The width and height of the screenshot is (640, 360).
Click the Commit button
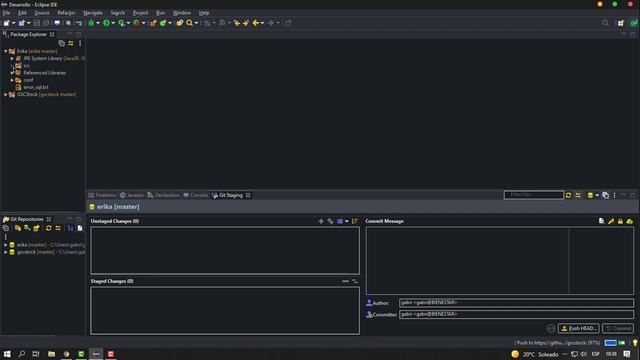(618, 328)
